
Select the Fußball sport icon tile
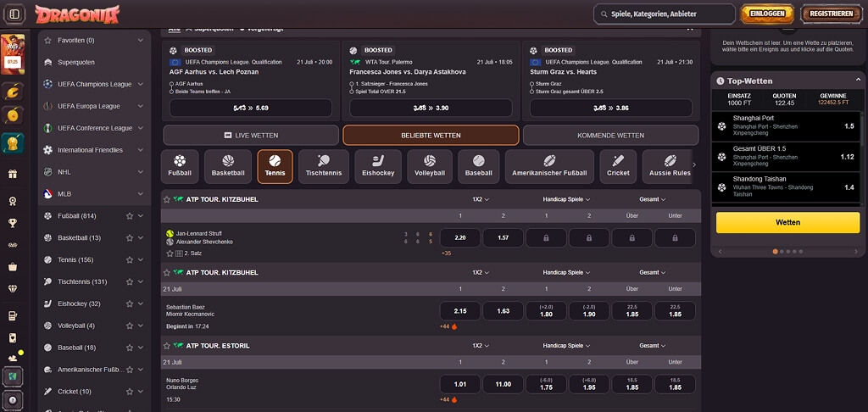coord(180,167)
